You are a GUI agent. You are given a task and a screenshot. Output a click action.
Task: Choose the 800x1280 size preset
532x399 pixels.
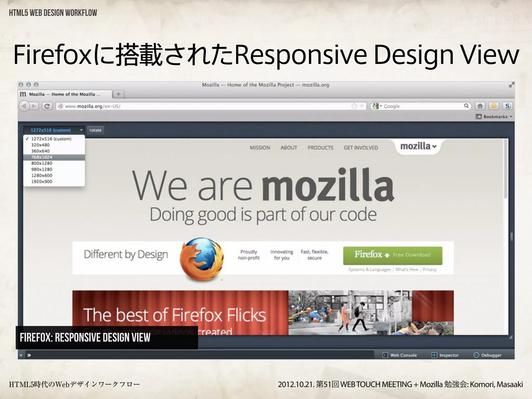(54, 163)
